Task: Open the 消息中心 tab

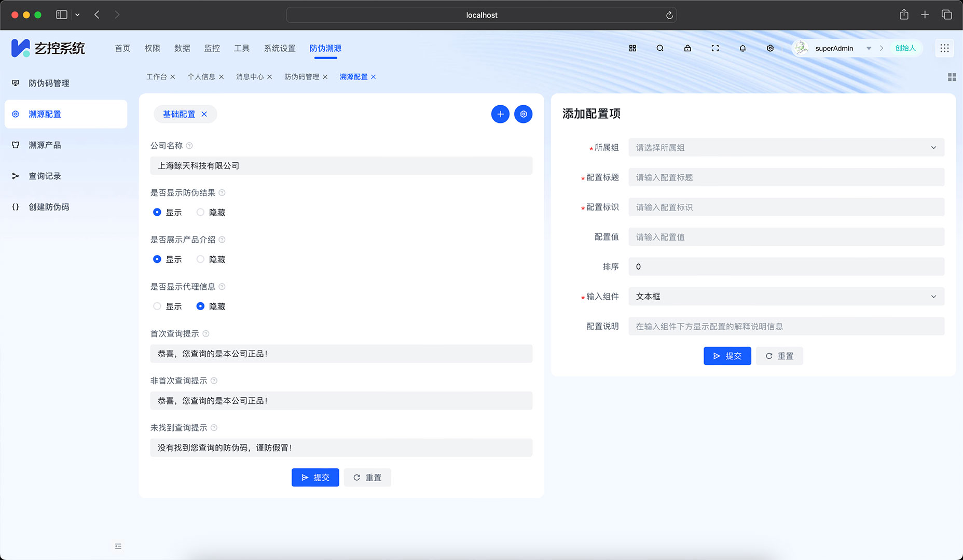Action: (x=250, y=76)
